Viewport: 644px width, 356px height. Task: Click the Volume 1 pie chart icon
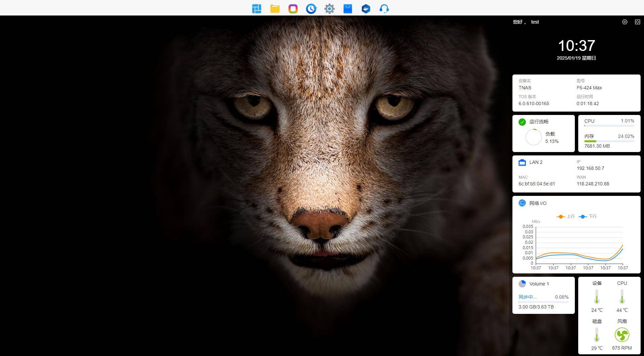[522, 284]
